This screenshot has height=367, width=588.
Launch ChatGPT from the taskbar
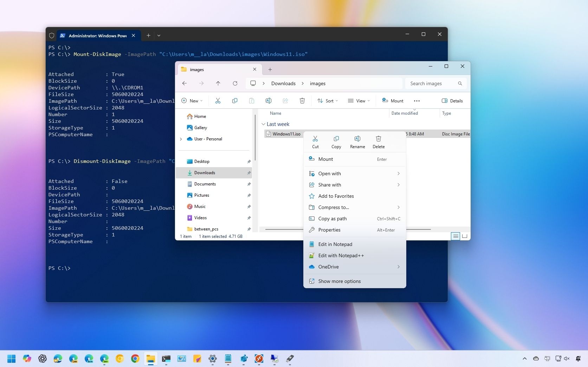(43, 359)
